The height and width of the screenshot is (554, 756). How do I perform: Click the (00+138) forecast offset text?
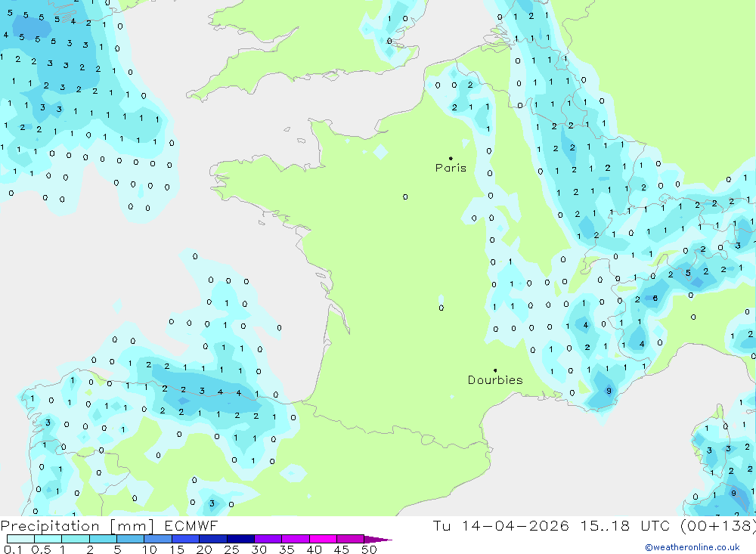[718, 526]
